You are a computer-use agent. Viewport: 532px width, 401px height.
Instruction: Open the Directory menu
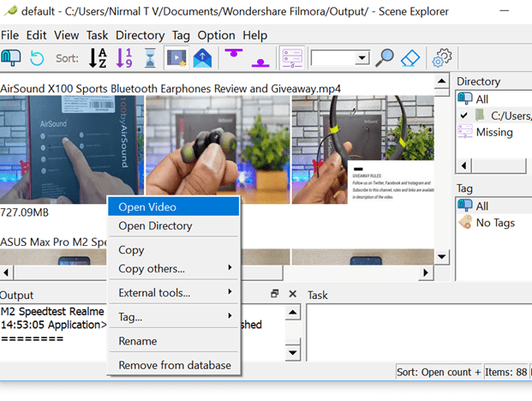[x=140, y=35]
